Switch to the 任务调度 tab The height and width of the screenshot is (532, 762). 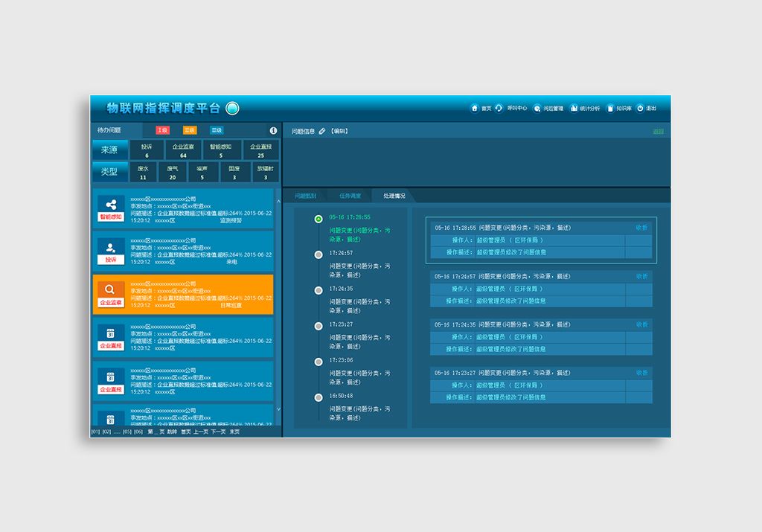(x=350, y=196)
